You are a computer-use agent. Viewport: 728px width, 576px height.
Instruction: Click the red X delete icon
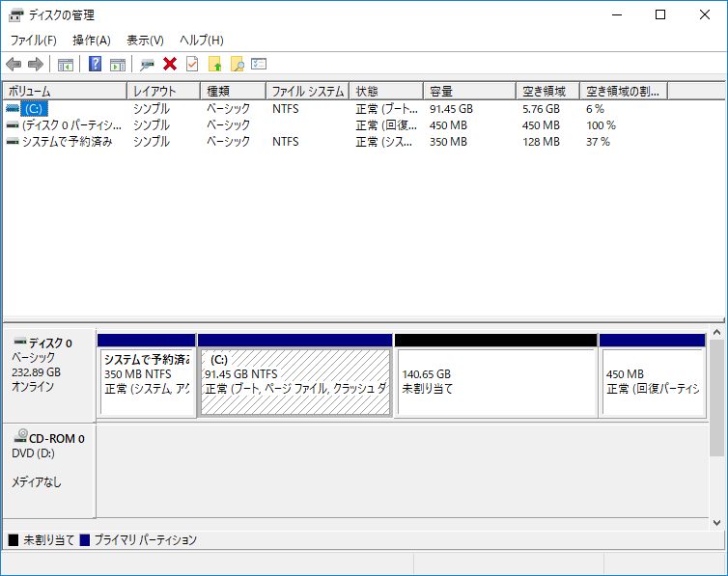(x=170, y=64)
